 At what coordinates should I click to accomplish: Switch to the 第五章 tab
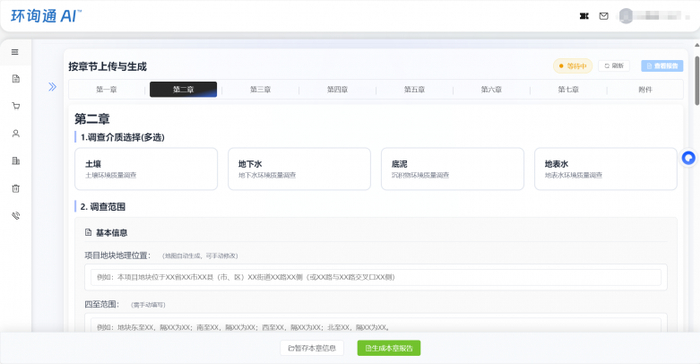[414, 89]
